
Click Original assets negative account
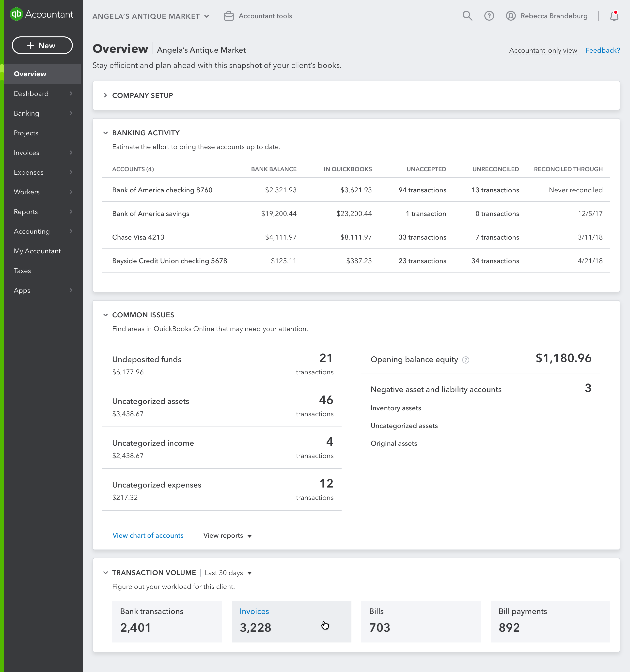(394, 443)
